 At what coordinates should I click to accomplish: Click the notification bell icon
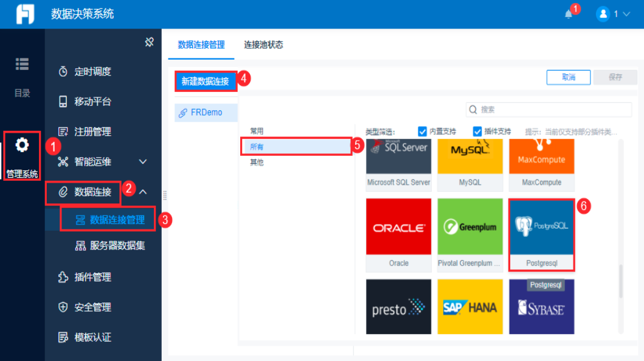click(567, 13)
